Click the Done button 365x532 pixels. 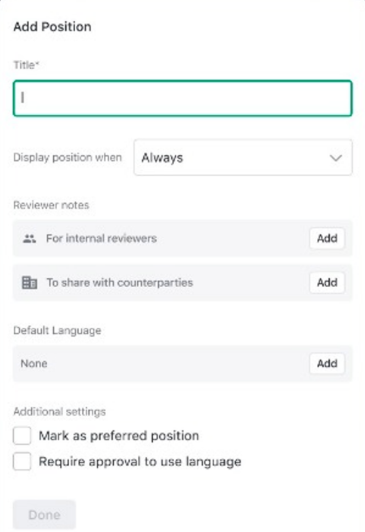pos(44,515)
